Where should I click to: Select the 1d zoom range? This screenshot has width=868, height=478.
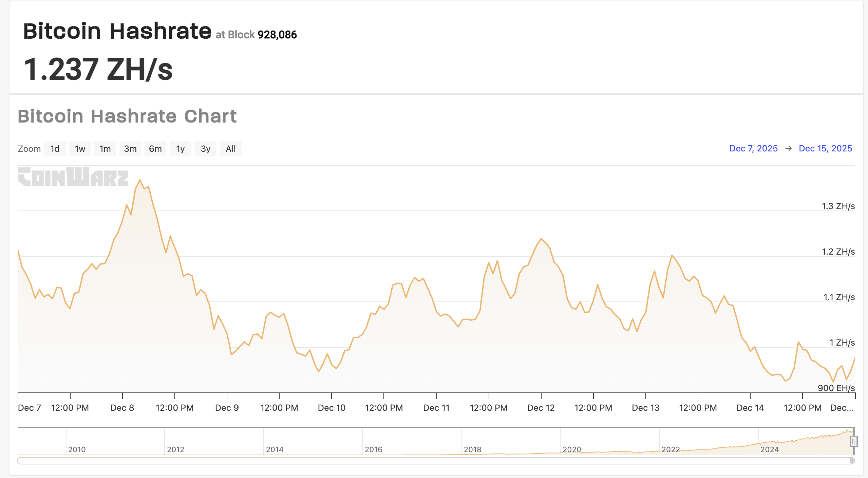click(x=55, y=149)
